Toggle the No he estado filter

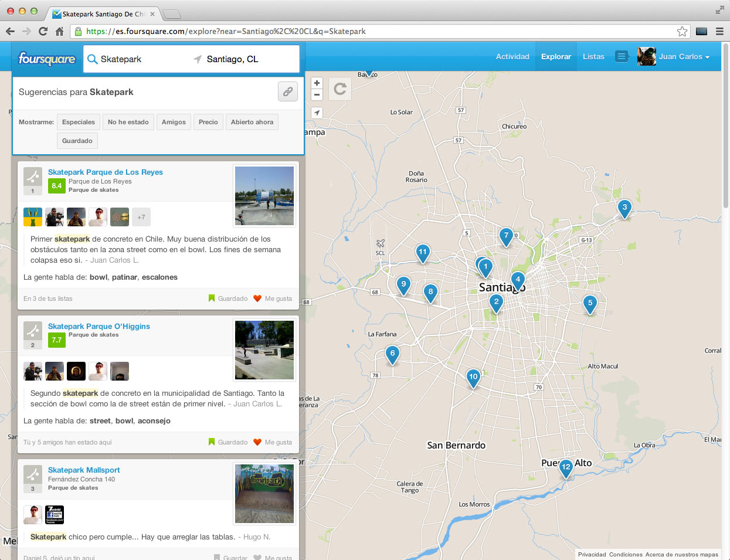(128, 122)
